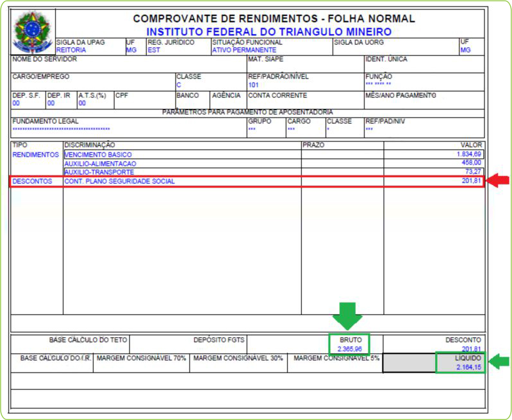Click the 'CARGO/EMPREGO' field label

point(41,77)
